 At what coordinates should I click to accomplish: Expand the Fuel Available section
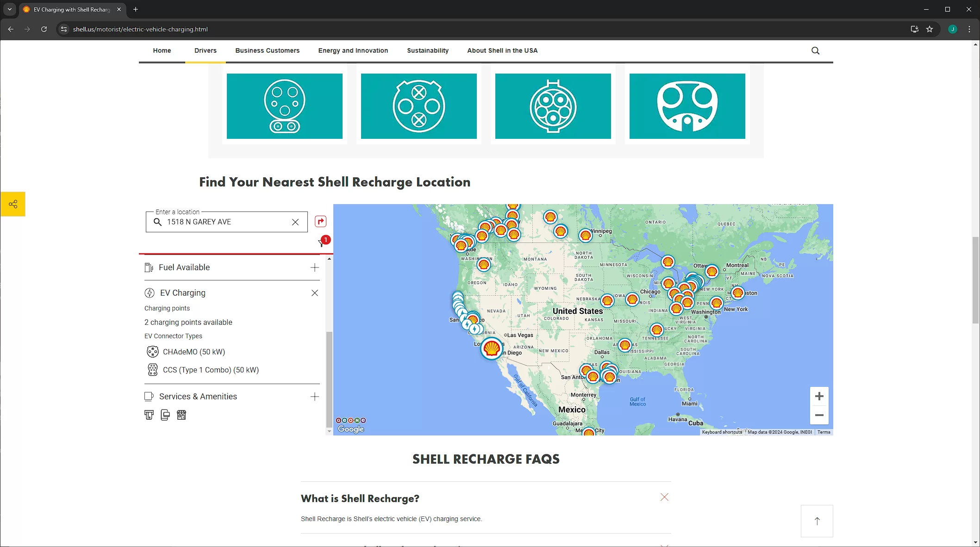(x=315, y=267)
